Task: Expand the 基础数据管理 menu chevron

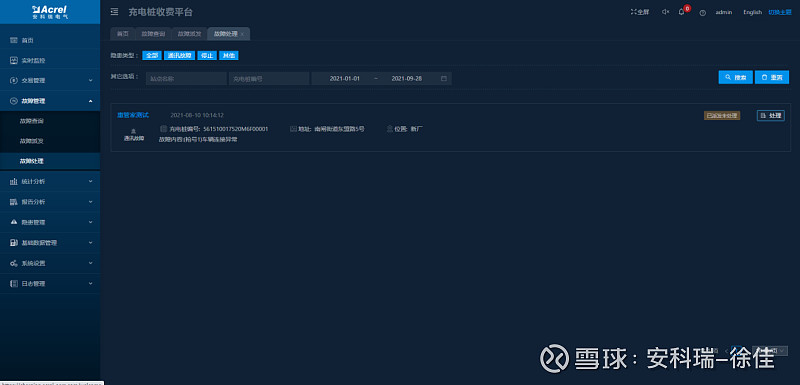Action: coord(90,243)
